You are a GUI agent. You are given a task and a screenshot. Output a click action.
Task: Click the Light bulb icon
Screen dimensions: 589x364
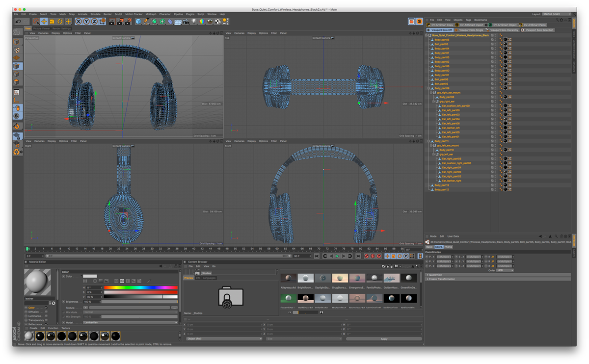click(x=194, y=22)
